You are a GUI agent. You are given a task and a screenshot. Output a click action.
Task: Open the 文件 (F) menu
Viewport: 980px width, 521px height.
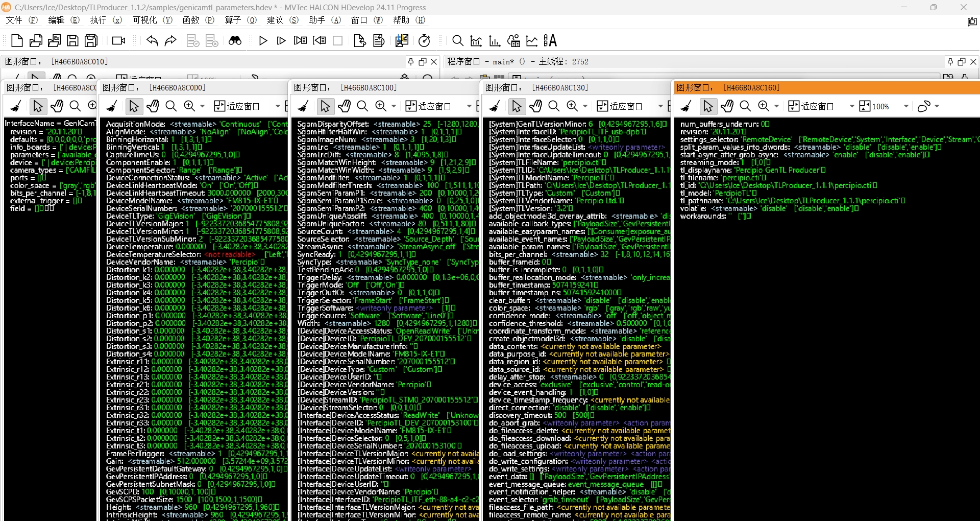pyautogui.click(x=22, y=20)
